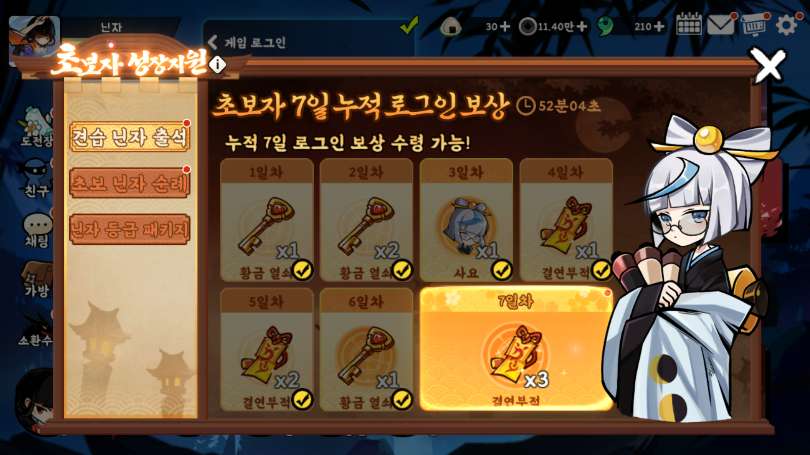Open the 가방 bag icon
810x455 pixels.
click(x=36, y=279)
